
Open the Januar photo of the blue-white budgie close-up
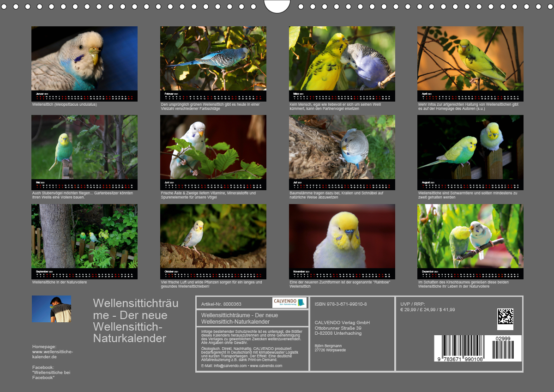[84, 58]
